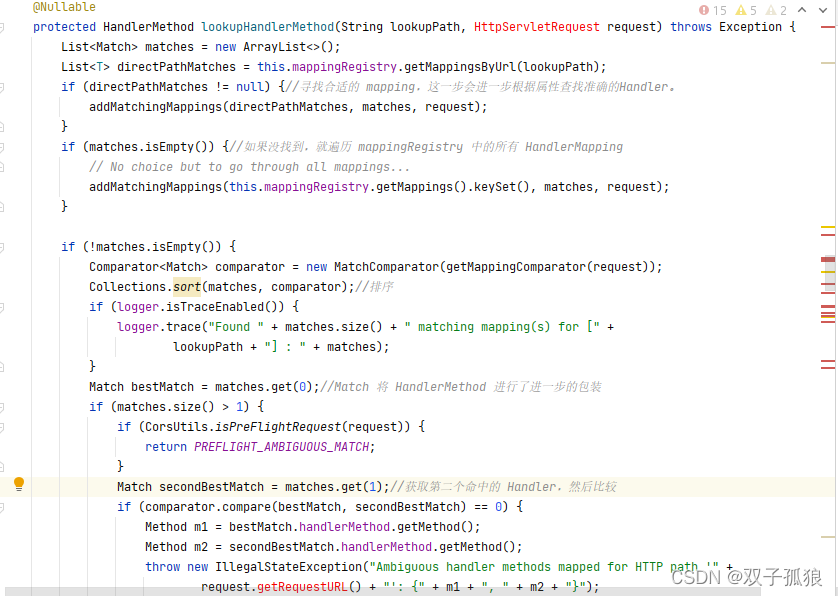Click 'Method m1' variable declaration
Image resolution: width=838 pixels, height=596 pixels.
(x=176, y=527)
